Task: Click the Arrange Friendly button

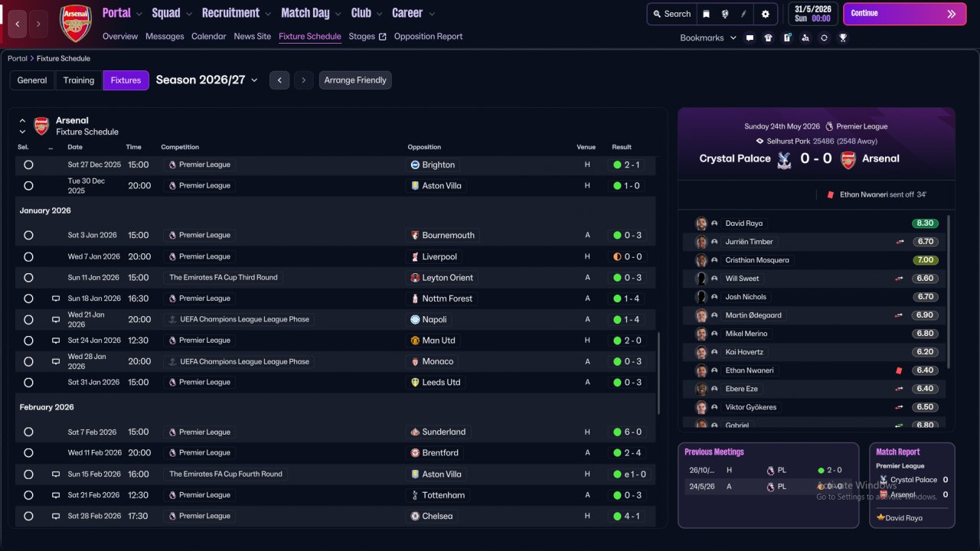Action: tap(355, 80)
